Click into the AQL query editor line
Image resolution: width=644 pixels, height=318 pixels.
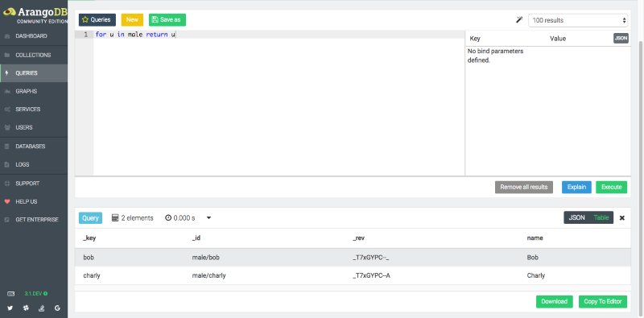click(x=279, y=35)
